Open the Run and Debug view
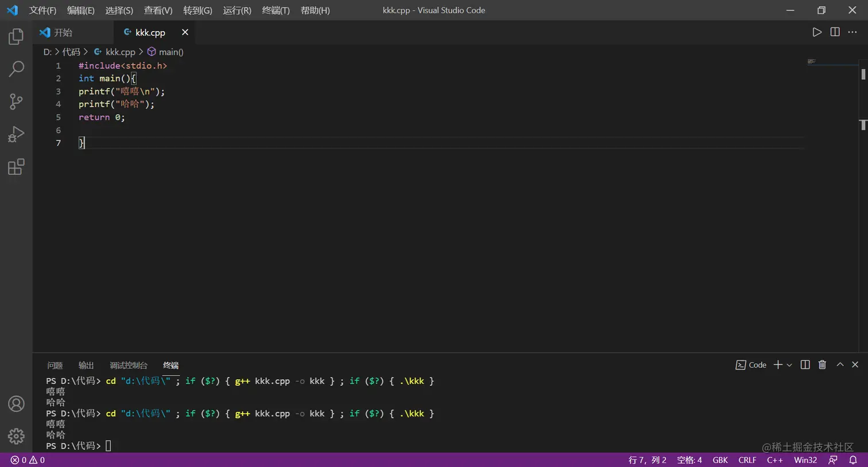Image resolution: width=868 pixels, height=467 pixels. (15, 134)
